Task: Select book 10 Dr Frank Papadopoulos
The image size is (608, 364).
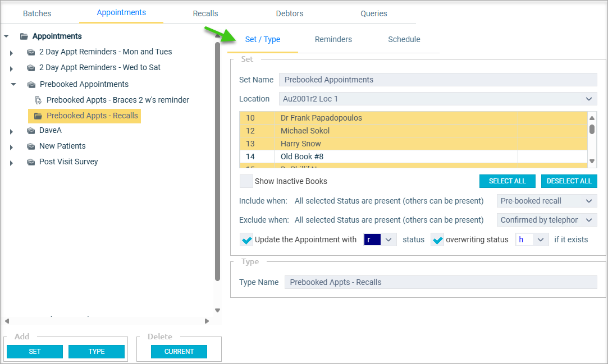Action: click(x=413, y=118)
